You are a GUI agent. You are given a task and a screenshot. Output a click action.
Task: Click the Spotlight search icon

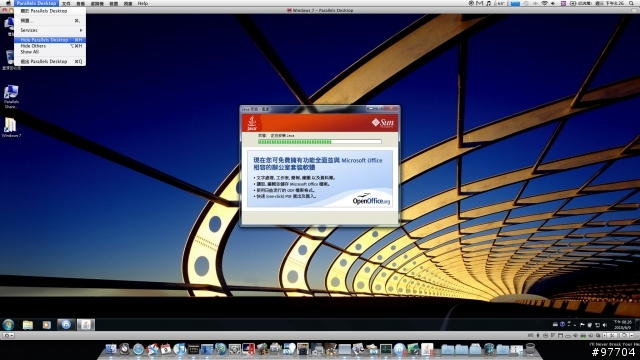coord(631,3)
